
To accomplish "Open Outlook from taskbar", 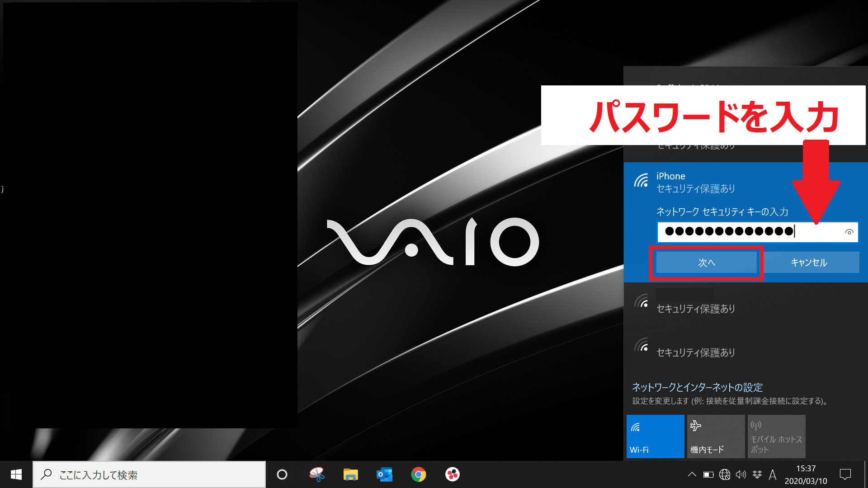I will [384, 474].
